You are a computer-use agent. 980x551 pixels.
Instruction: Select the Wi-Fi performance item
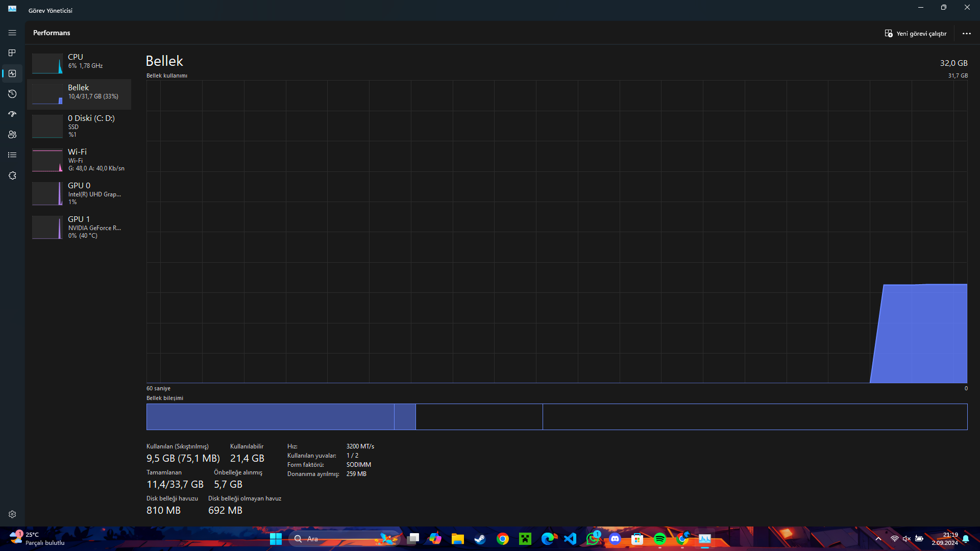(80, 160)
